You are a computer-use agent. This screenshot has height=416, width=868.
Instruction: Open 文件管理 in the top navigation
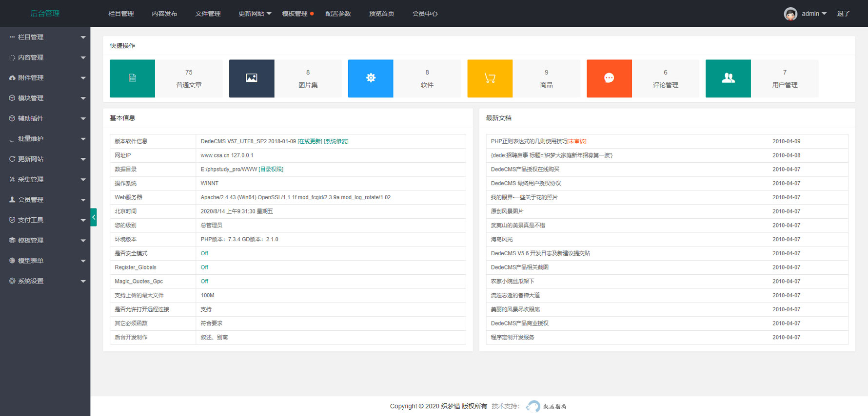coord(208,14)
